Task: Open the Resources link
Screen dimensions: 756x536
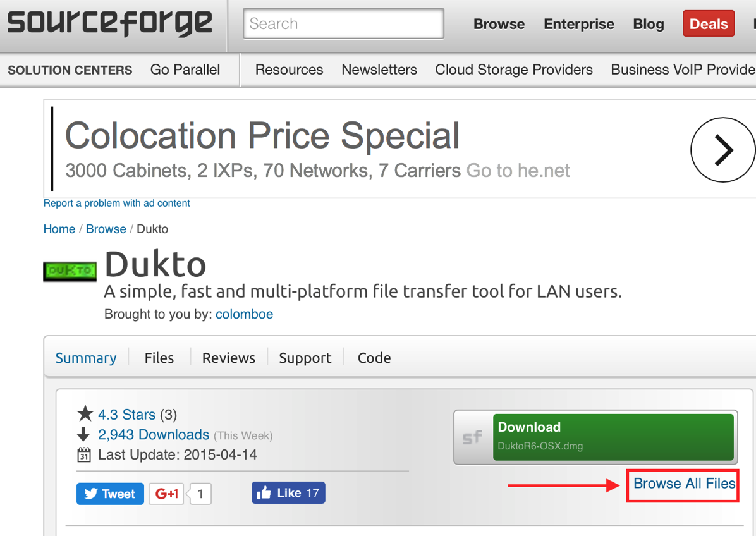Action: tap(290, 70)
